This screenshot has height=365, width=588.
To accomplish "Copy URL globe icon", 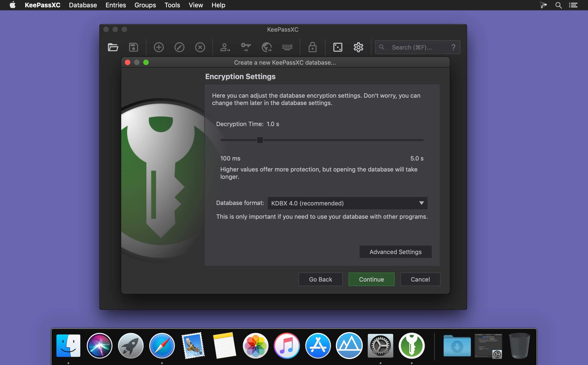I will click(x=267, y=47).
